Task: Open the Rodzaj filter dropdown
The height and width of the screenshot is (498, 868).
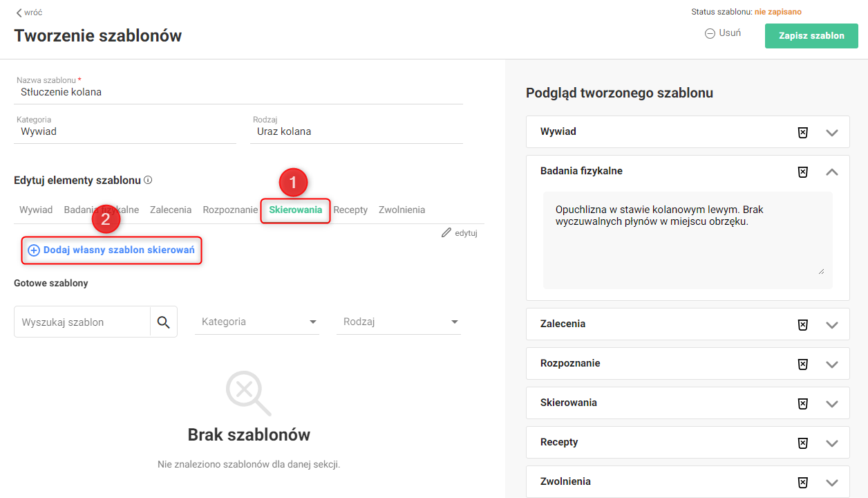Action: point(399,322)
